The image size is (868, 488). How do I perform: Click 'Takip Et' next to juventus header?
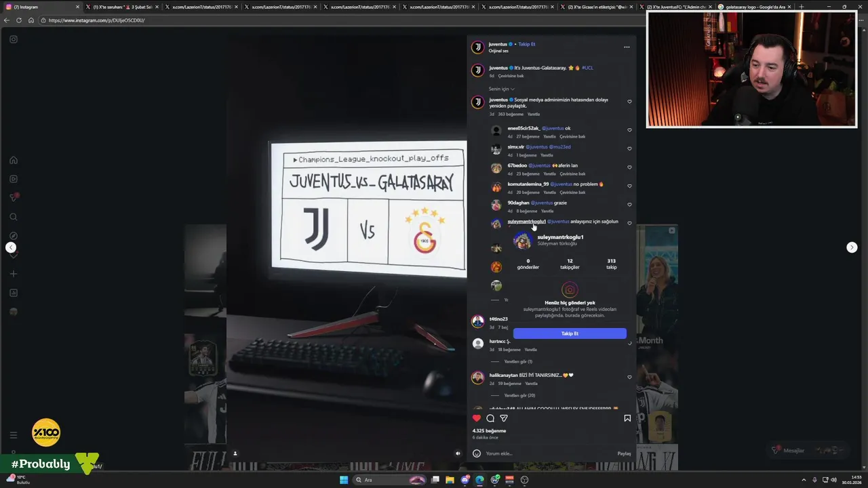click(527, 44)
